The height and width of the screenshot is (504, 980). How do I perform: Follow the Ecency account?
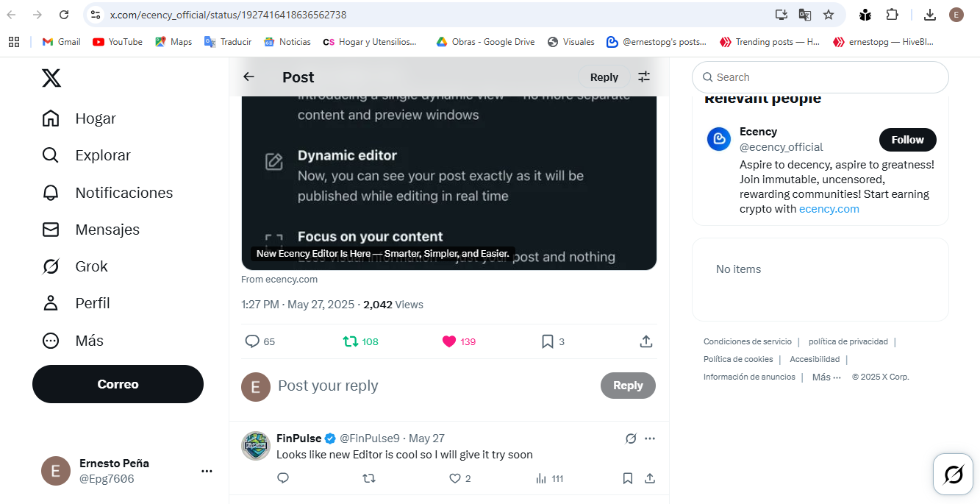(x=908, y=140)
